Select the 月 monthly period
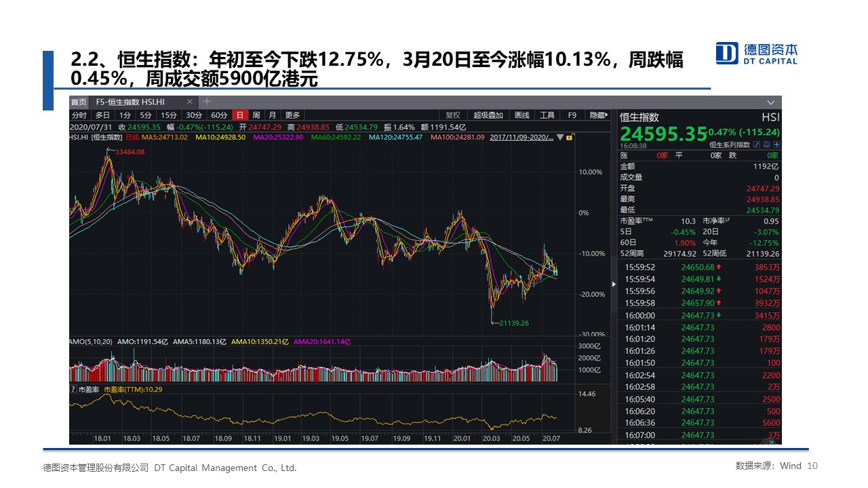The width and height of the screenshot is (868, 488). click(x=273, y=115)
